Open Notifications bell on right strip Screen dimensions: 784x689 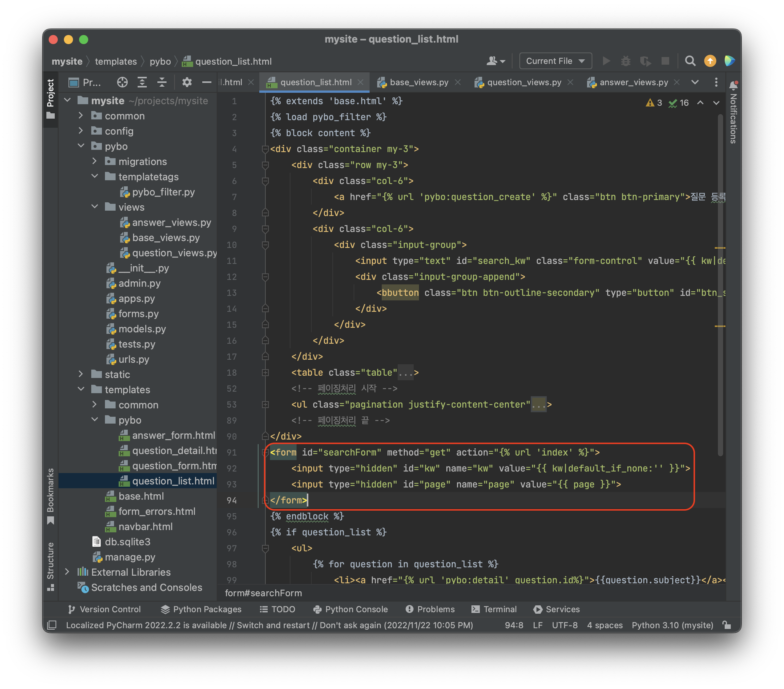733,85
